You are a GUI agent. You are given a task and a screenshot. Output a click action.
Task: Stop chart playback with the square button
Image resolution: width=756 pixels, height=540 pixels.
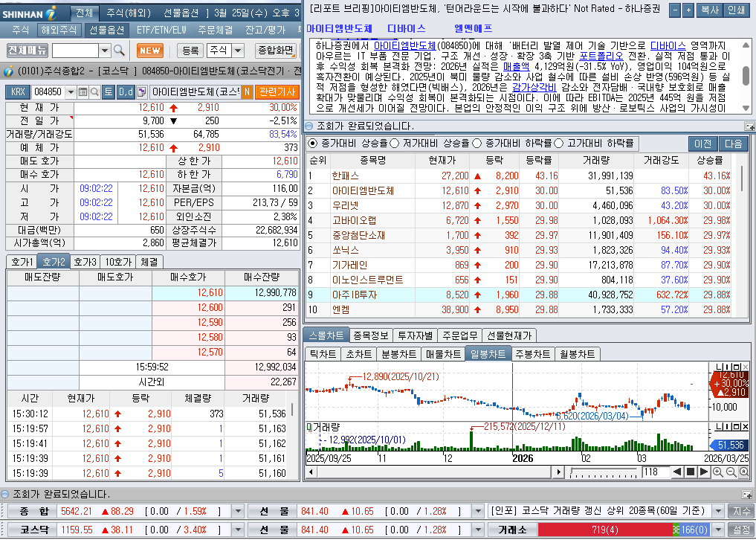coord(691,472)
